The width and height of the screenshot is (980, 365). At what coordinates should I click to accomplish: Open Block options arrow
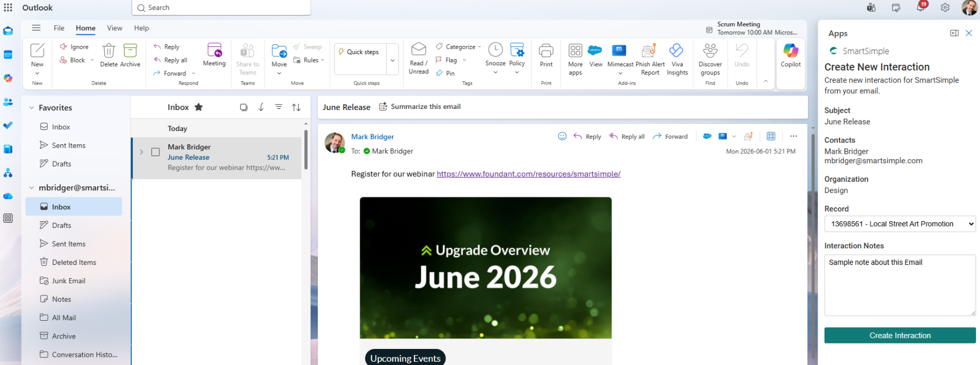92,60
